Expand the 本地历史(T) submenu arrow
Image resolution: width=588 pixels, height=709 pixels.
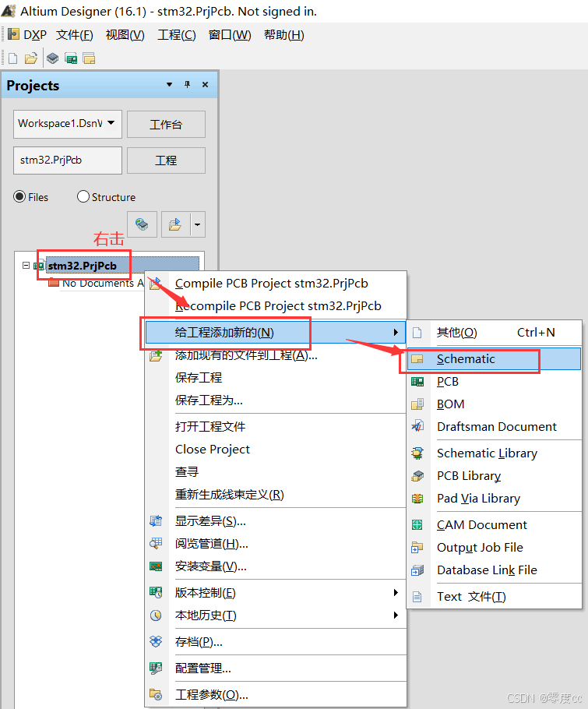pos(396,615)
